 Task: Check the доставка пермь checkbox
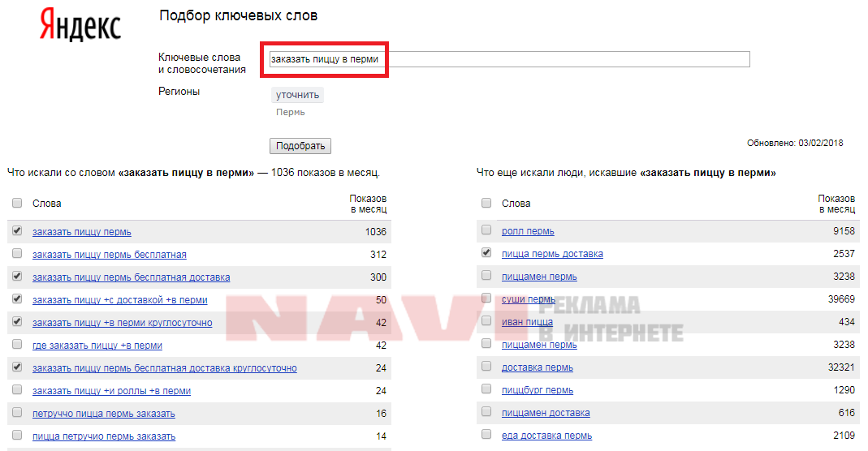[486, 366]
